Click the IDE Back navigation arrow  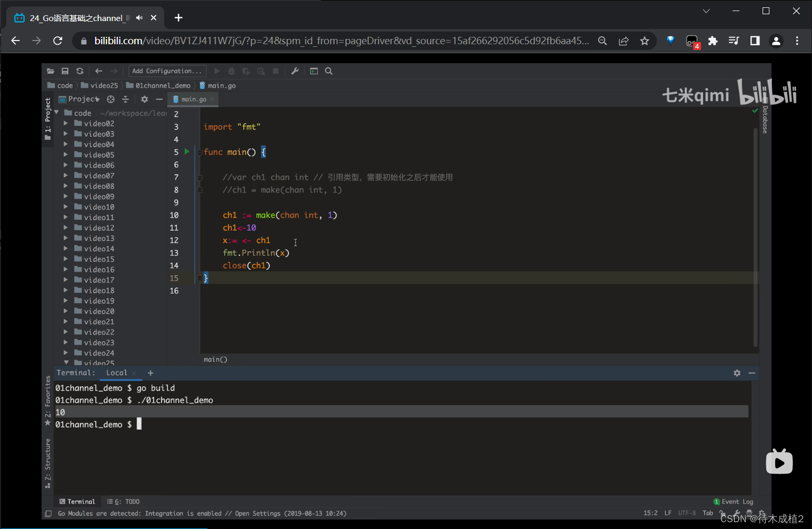99,71
